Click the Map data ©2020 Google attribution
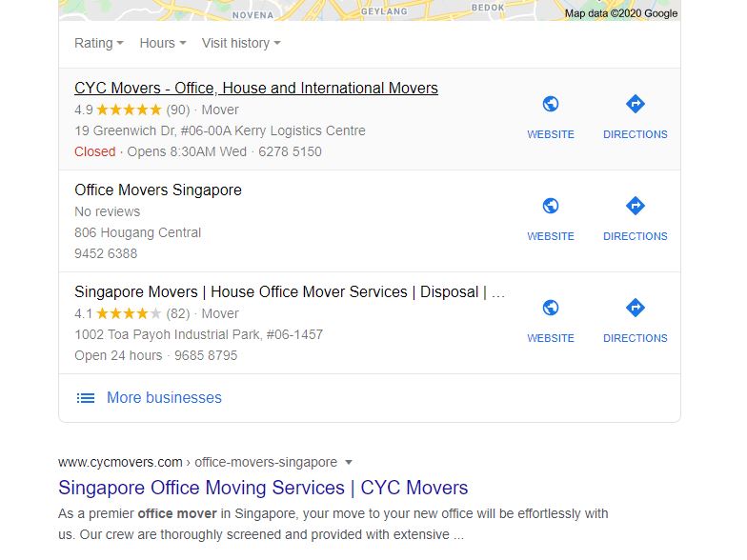The width and height of the screenshot is (747, 560). [621, 13]
